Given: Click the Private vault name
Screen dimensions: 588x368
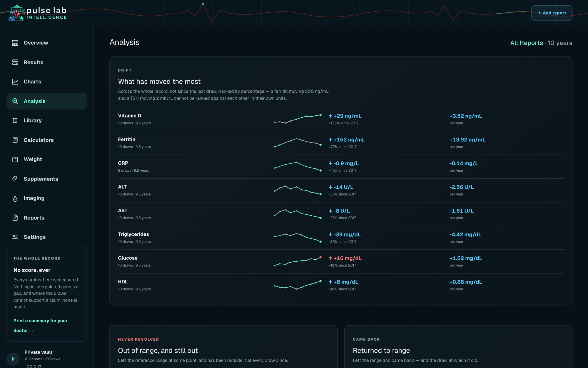Looking at the screenshot, I should point(39,352).
